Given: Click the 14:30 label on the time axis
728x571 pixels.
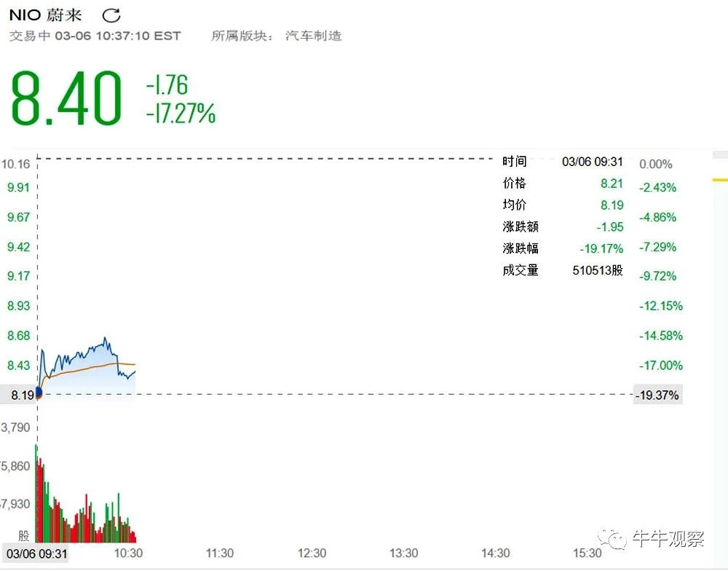Looking at the screenshot, I should tap(495, 554).
